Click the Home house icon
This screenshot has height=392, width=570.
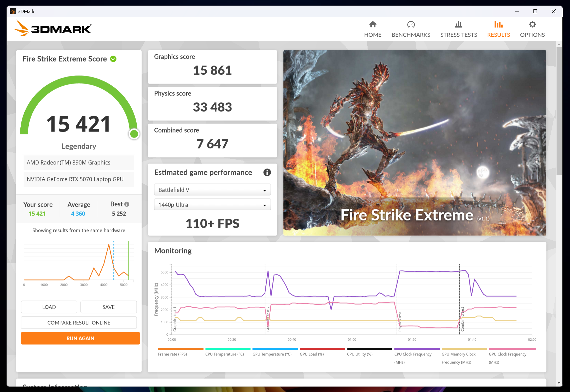373,24
